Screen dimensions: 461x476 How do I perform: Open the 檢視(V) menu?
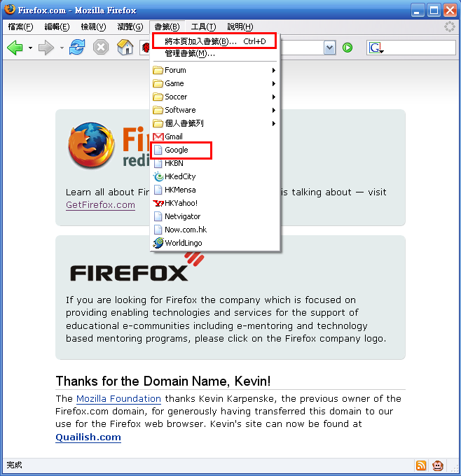tap(93, 27)
